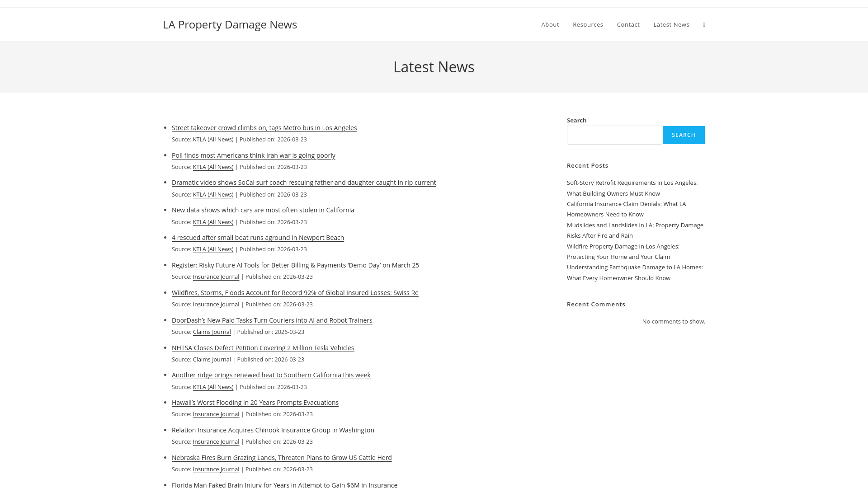
Task: Click KTLA source under surf coach rescue article
Action: [x=213, y=195]
